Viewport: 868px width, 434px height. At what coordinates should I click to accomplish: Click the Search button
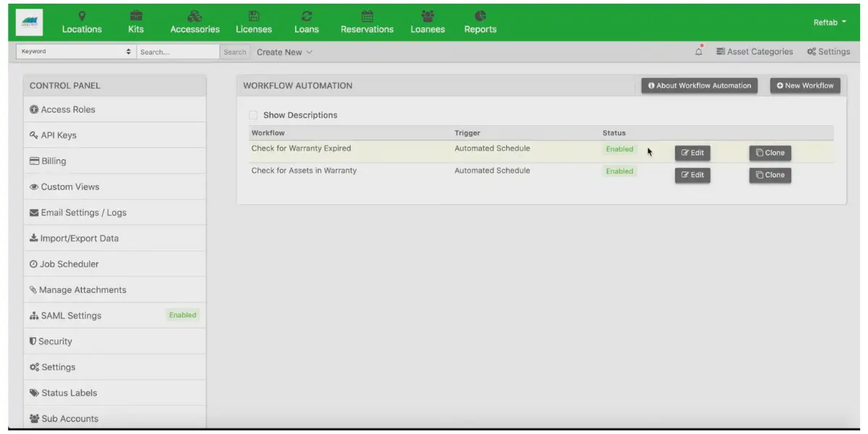click(234, 52)
